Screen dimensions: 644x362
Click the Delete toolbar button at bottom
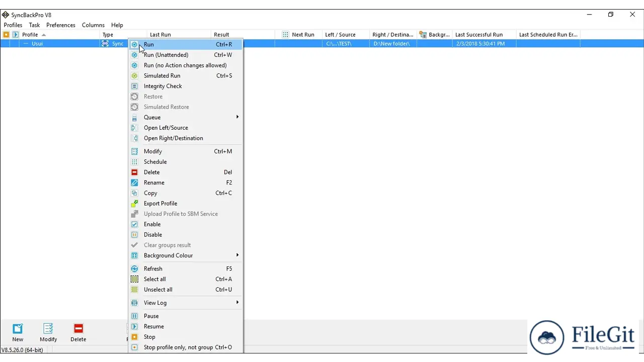(x=78, y=332)
